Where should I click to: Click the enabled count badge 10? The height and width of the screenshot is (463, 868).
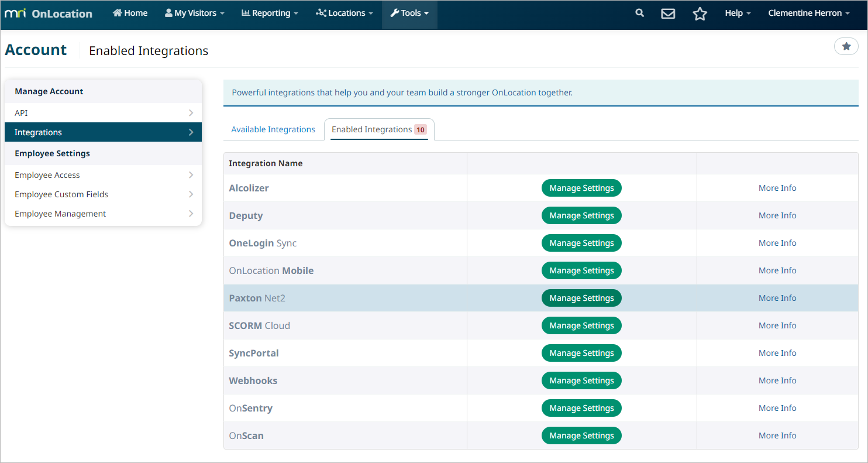(x=421, y=129)
